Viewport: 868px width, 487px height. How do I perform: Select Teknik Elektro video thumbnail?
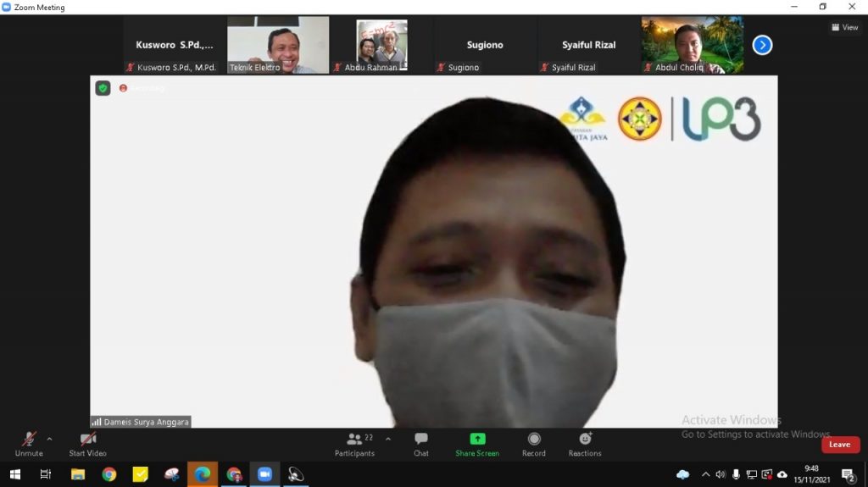click(278, 45)
